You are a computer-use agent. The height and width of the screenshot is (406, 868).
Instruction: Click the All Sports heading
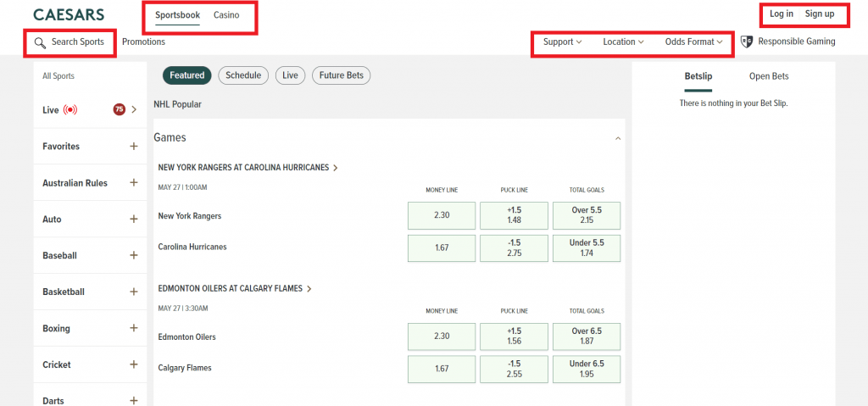pos(58,76)
